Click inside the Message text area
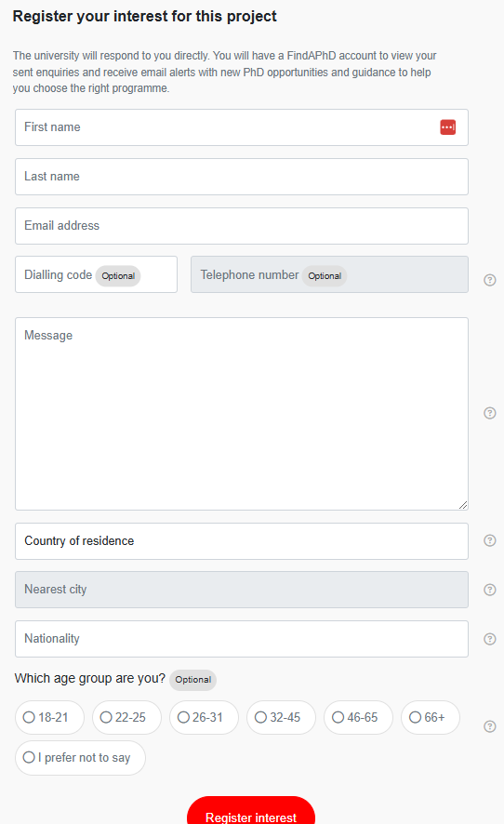Viewport: 504px width, 824px height. pos(242,414)
